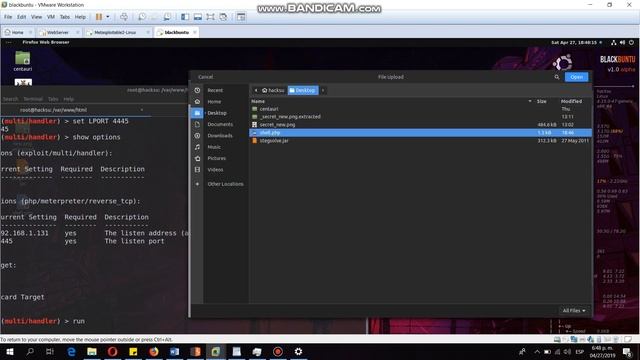The width and height of the screenshot is (640, 360).
Task: Pause the virtual machine from VMware toolbar
Action: 99,17
